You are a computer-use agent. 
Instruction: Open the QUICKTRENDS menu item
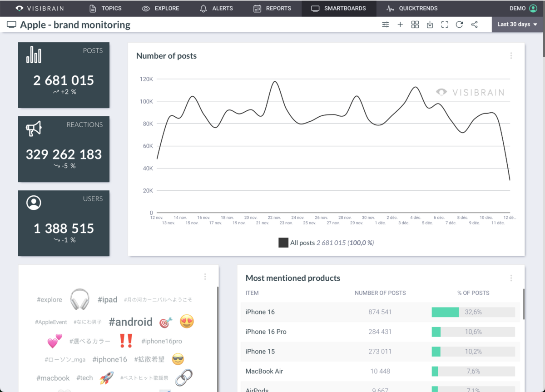pos(411,8)
